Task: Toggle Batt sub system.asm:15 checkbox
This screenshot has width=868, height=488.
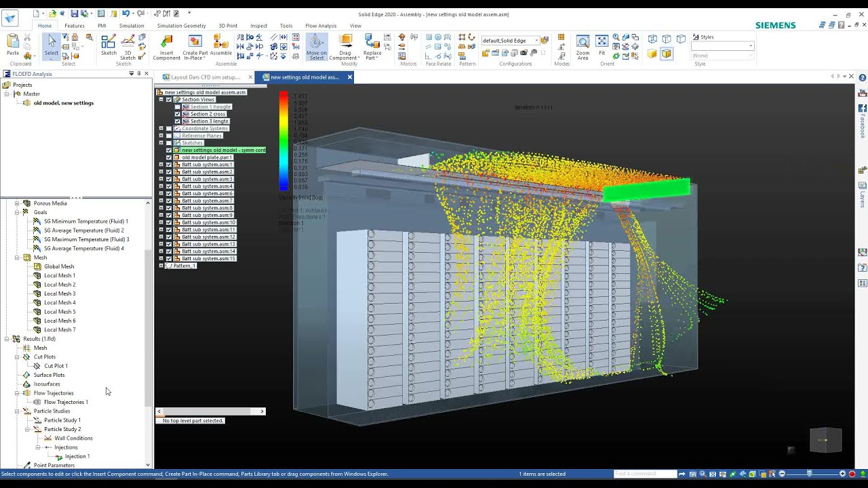Action: tap(169, 258)
